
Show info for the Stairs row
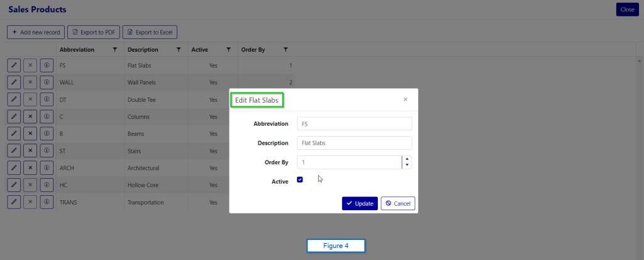[47, 151]
